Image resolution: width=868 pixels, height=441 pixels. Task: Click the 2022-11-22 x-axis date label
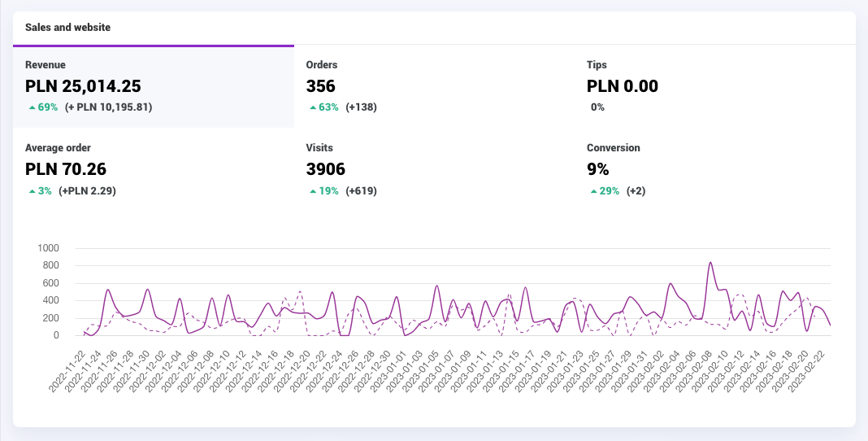(67, 371)
